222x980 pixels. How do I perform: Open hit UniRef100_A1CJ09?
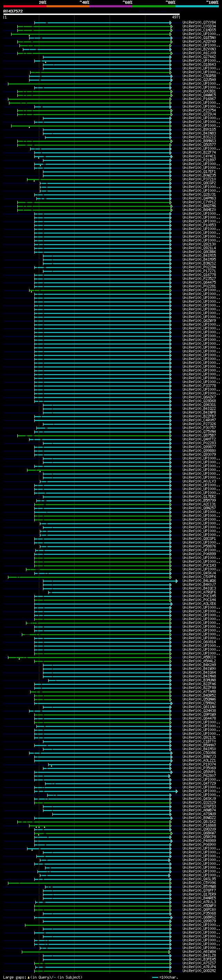tap(199, 53)
